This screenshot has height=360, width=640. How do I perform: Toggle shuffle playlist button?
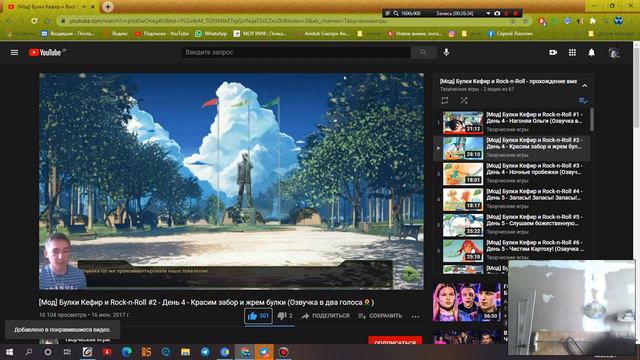464,100
